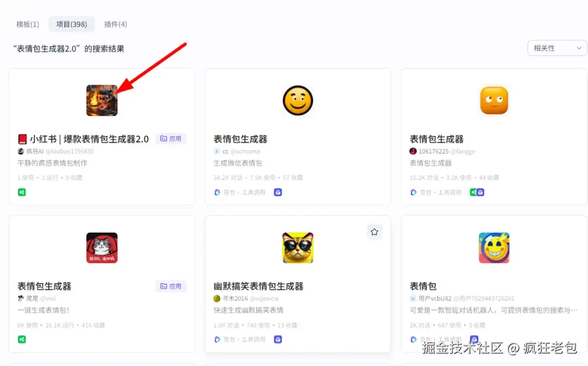Toggle the star favorite on 幽默搞笑 card
This screenshot has height=366, width=588.
pos(374,231)
